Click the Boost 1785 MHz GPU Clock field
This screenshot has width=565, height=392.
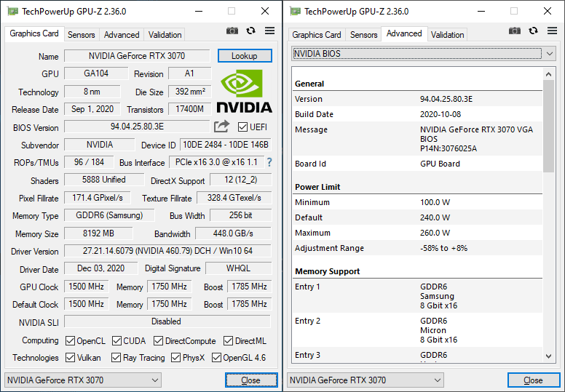tap(249, 287)
